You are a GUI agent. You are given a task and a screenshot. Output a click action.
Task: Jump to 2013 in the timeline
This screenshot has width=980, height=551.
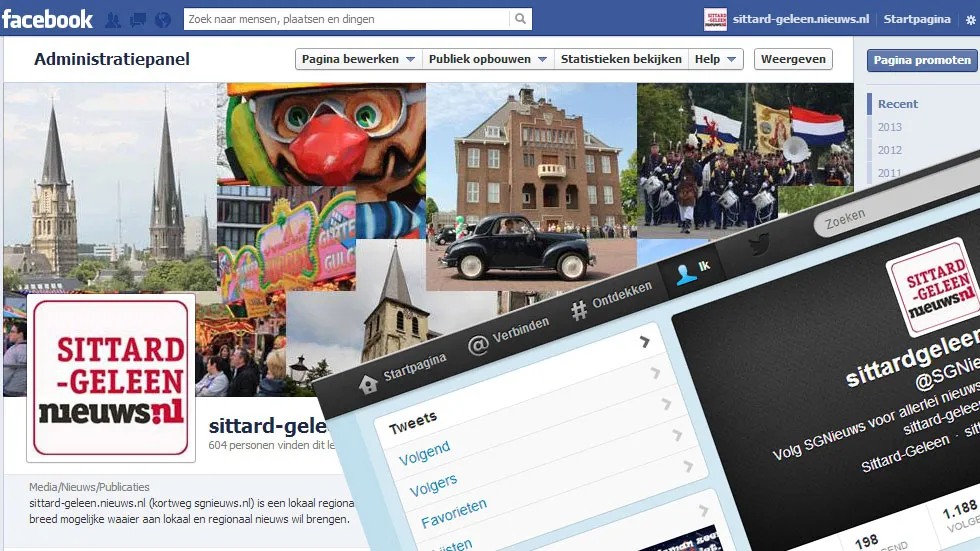pos(889,127)
